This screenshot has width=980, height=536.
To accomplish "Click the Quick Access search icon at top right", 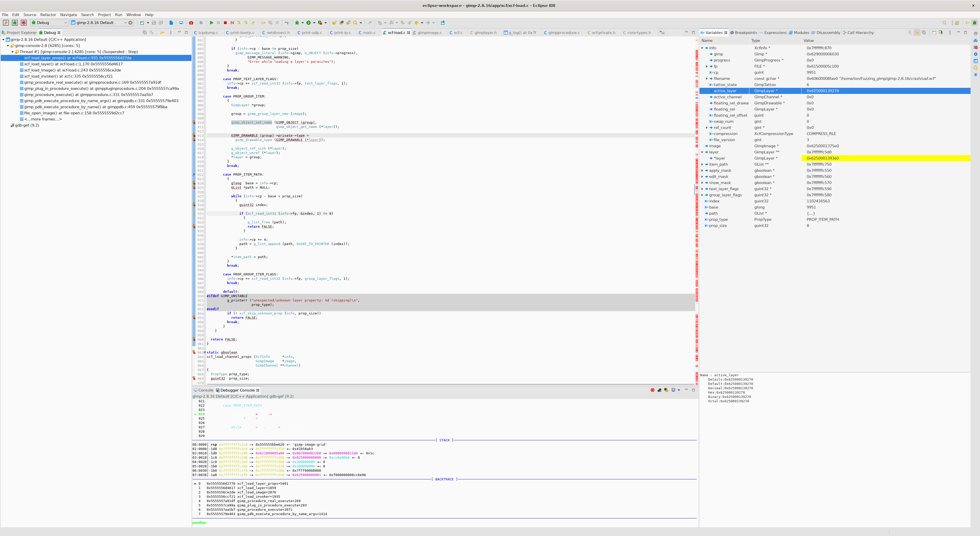I will [944, 23].
